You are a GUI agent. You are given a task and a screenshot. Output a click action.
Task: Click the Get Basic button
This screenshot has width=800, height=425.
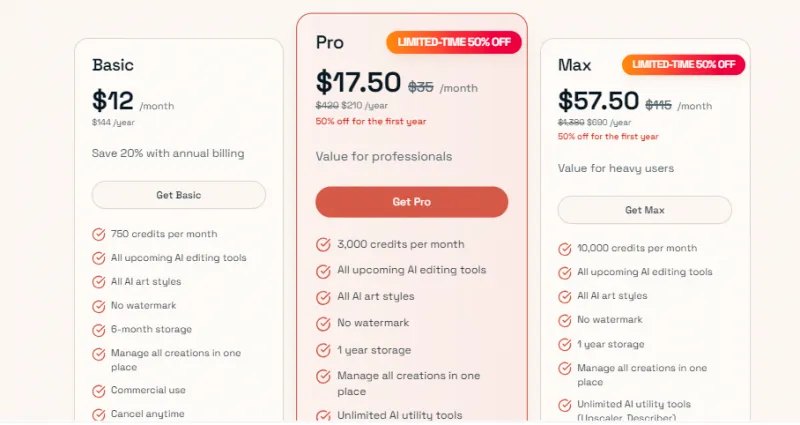tap(178, 195)
